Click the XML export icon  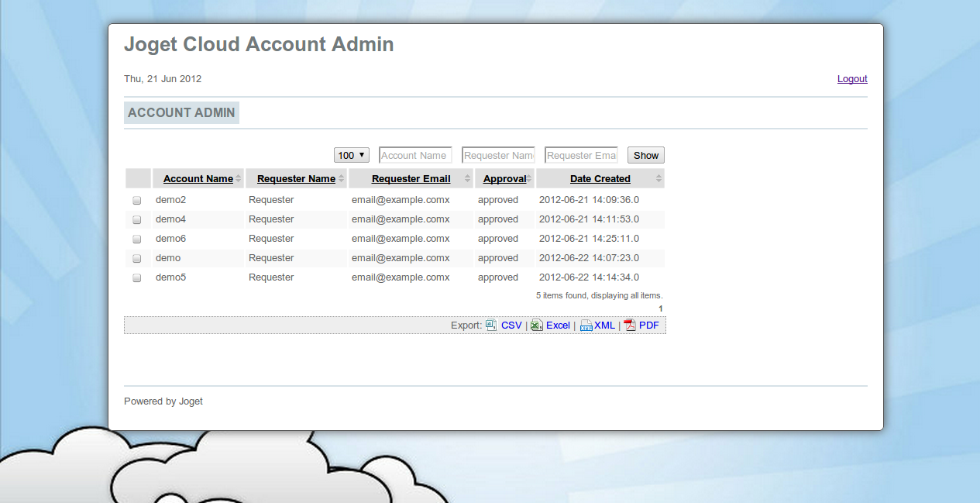(586, 326)
